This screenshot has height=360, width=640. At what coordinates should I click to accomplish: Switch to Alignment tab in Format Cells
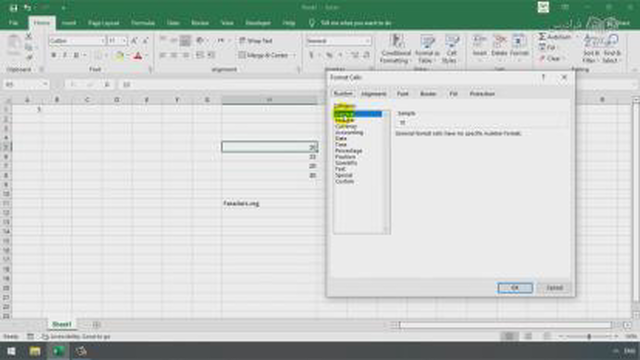tap(373, 94)
